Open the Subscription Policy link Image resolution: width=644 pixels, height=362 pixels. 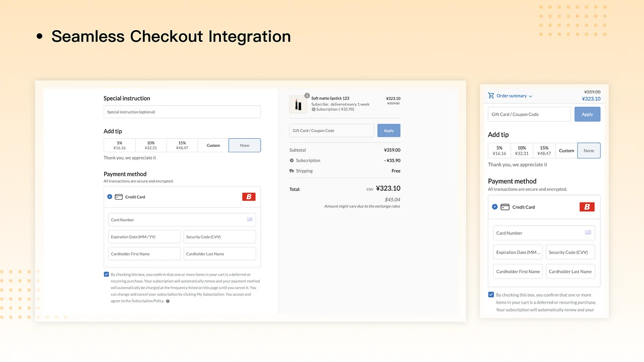(x=148, y=301)
